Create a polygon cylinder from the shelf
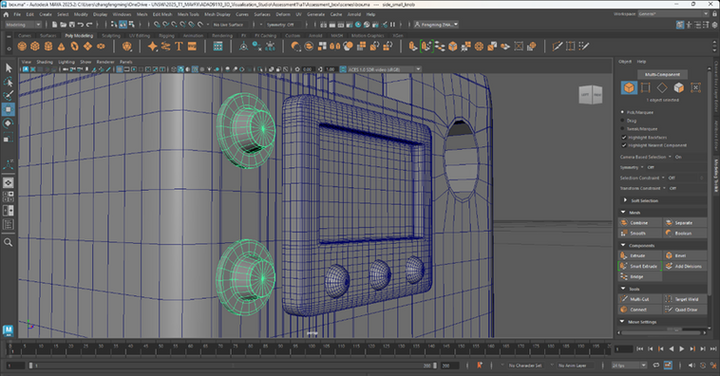Viewport: 720px width, 376px height. pyautogui.click(x=48, y=46)
